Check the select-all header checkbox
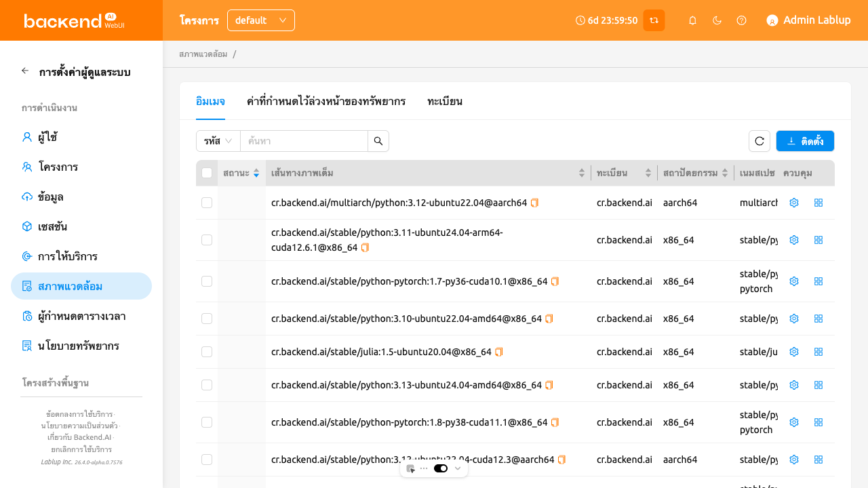Screen dimensions: 868x488 207,173
